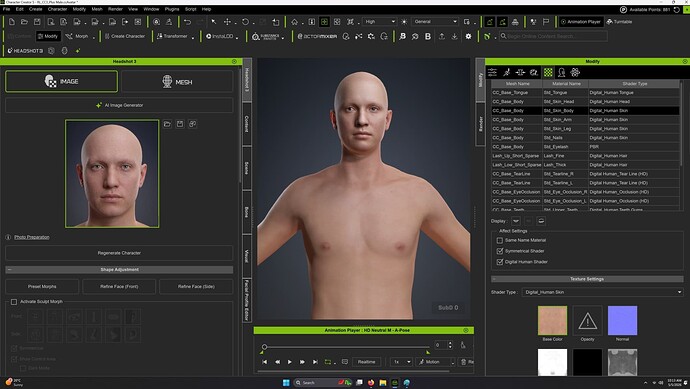
Task: Select the IMAGE tab in Headshot
Action: (x=62, y=81)
